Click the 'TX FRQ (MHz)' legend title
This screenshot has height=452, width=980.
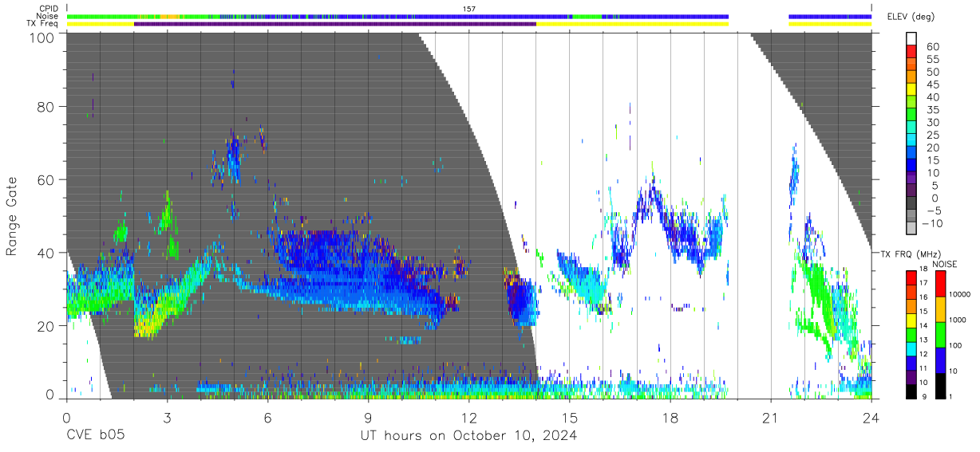(x=911, y=254)
